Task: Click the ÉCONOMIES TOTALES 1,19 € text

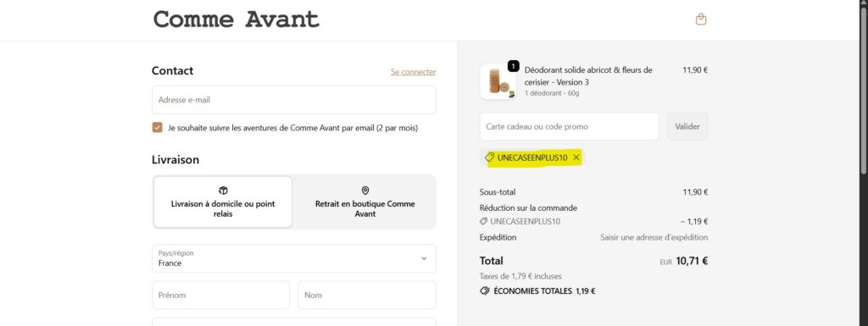Action: [544, 290]
